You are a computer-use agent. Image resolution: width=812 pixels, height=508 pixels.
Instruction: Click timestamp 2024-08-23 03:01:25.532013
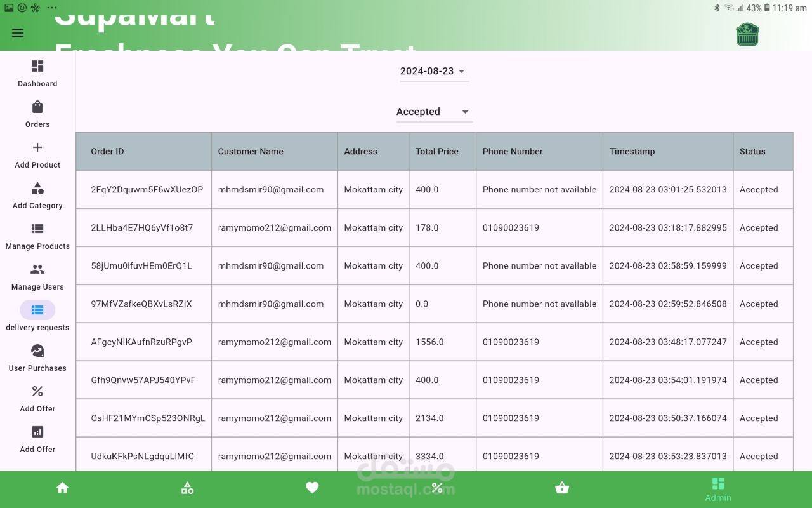(668, 189)
